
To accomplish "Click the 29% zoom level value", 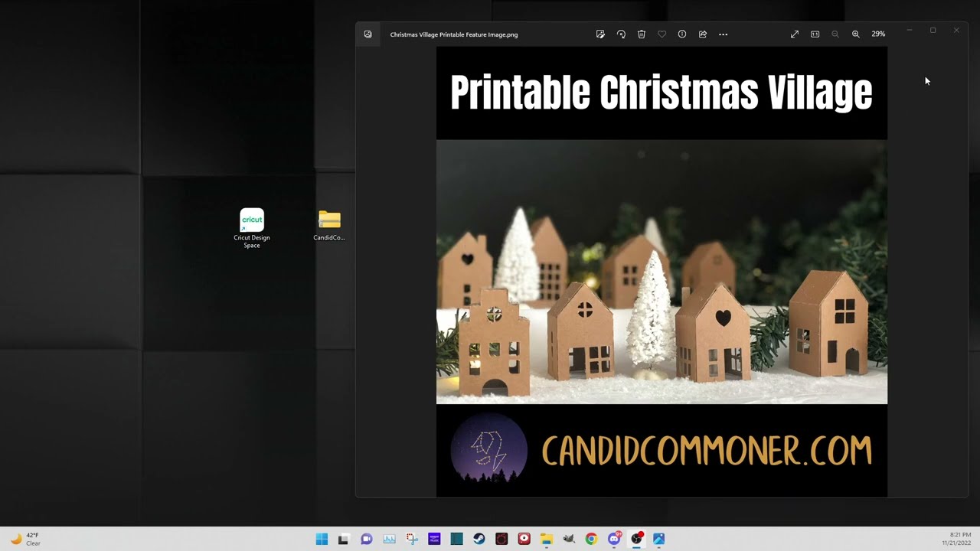I will (878, 34).
